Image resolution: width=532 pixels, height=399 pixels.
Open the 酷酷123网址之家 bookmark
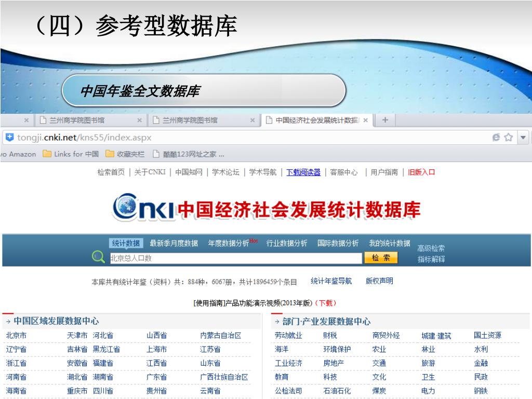[188, 154]
